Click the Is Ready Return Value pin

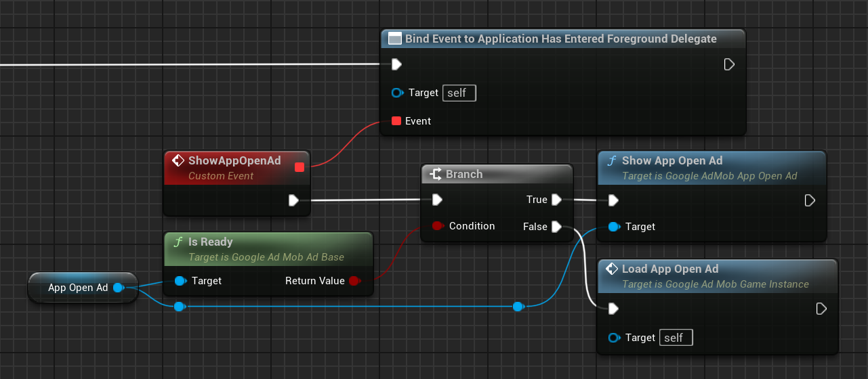coord(354,281)
